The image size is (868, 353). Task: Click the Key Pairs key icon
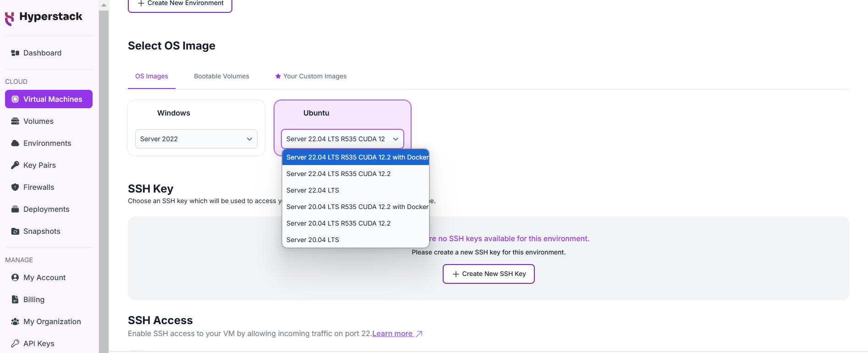click(15, 165)
